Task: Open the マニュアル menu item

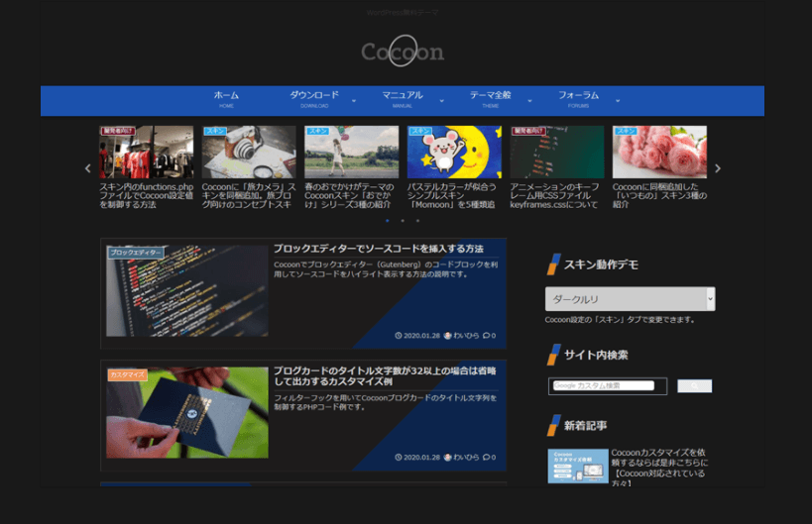Action: pyautogui.click(x=402, y=99)
